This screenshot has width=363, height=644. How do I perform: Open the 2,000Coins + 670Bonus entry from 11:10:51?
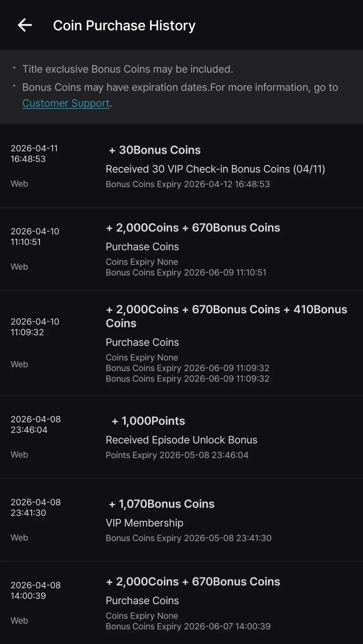coord(181,249)
